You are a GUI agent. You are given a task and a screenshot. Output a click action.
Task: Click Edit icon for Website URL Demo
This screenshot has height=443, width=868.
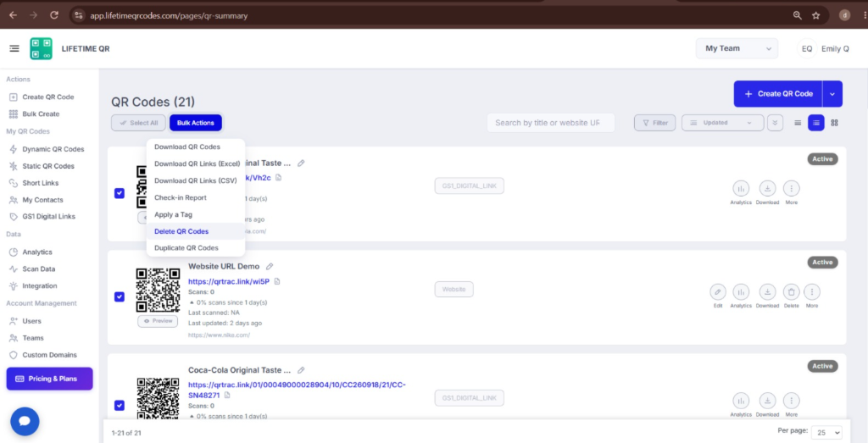pos(718,291)
